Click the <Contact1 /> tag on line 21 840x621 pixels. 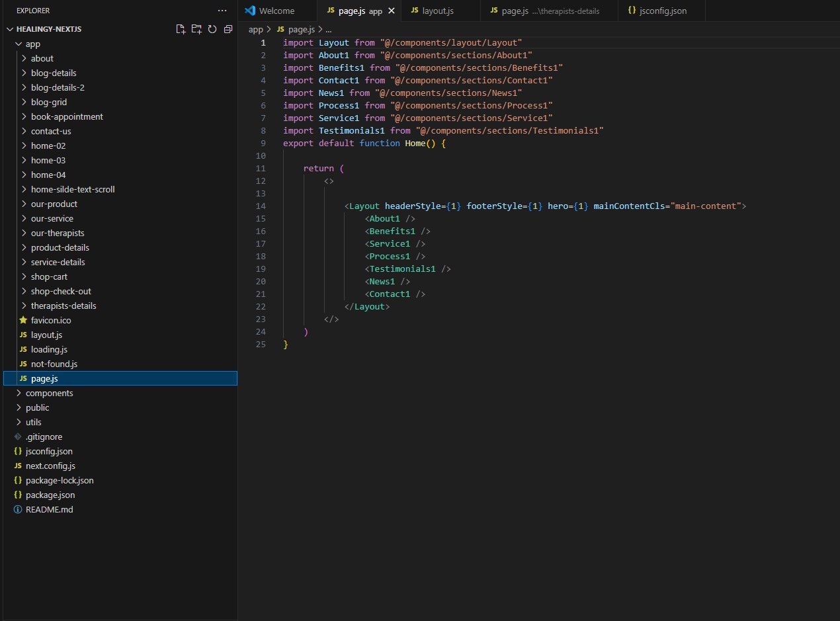(x=395, y=294)
